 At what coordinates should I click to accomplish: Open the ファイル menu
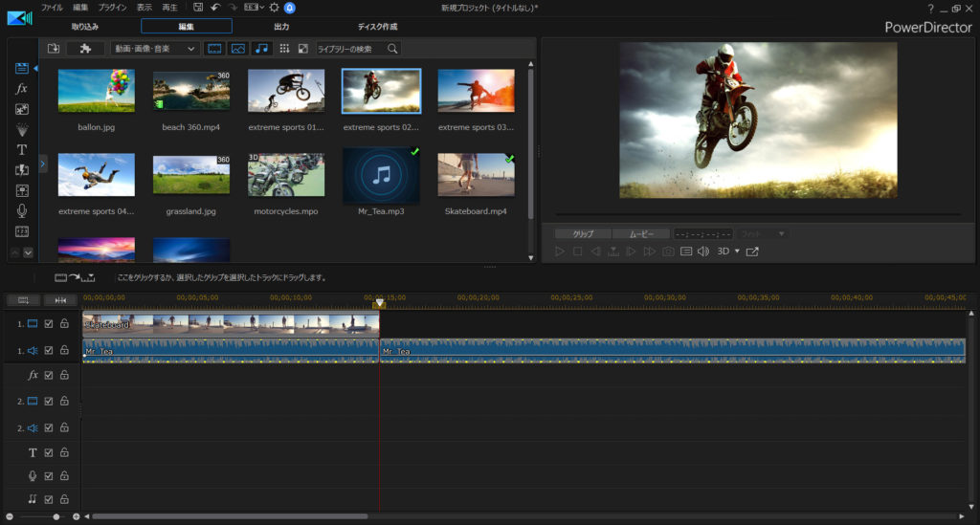point(52,8)
